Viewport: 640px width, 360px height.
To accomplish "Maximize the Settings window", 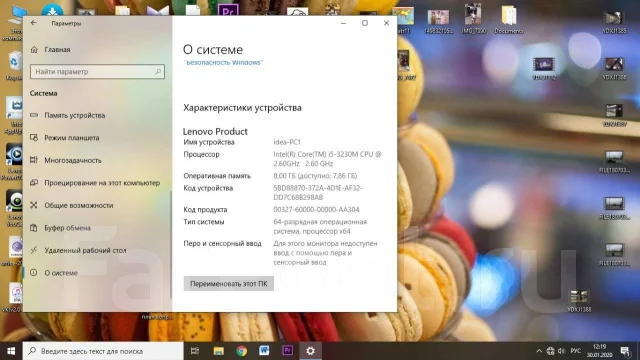I will (365, 23).
